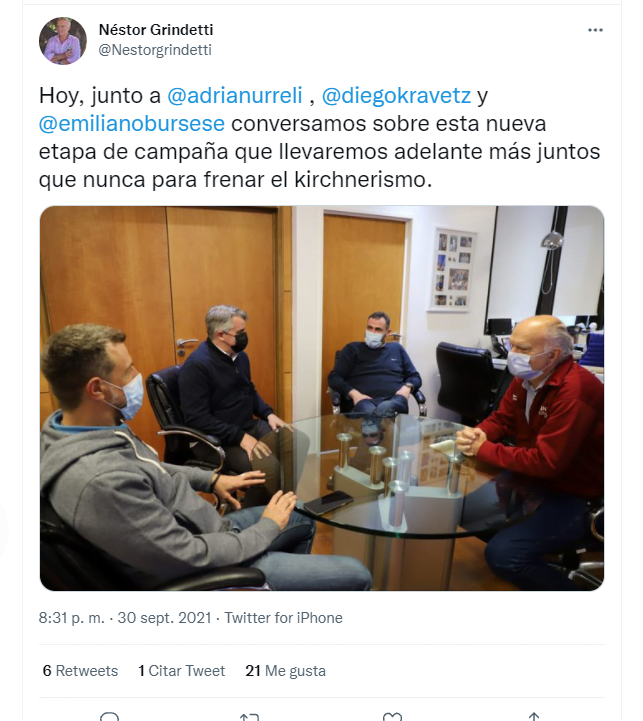Click the heart like icon
The width and height of the screenshot is (643, 721).
coord(392,716)
